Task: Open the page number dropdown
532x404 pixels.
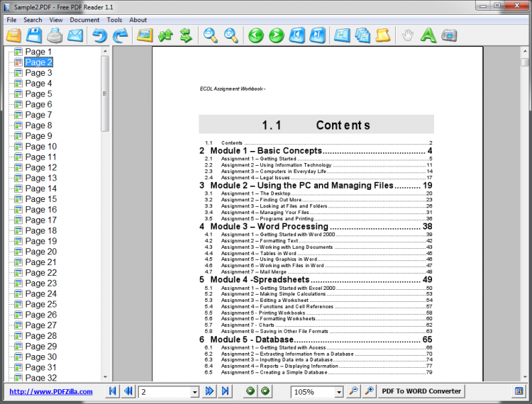Action: (x=194, y=392)
